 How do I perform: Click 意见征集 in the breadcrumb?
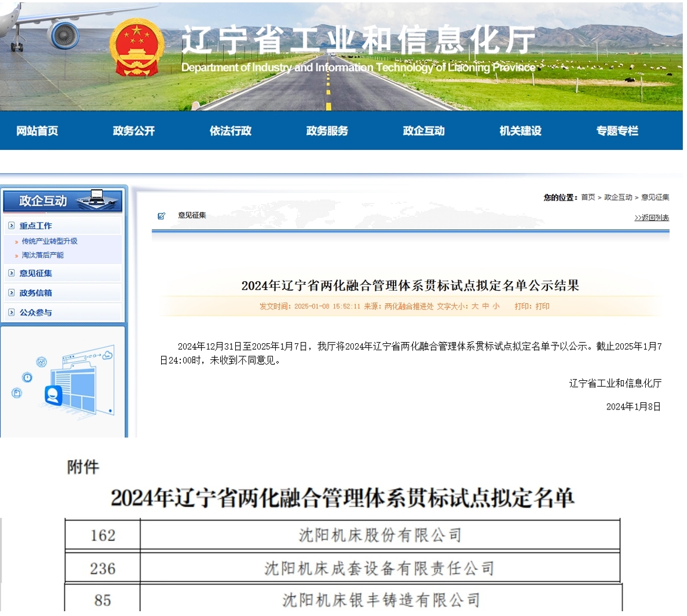click(x=655, y=197)
